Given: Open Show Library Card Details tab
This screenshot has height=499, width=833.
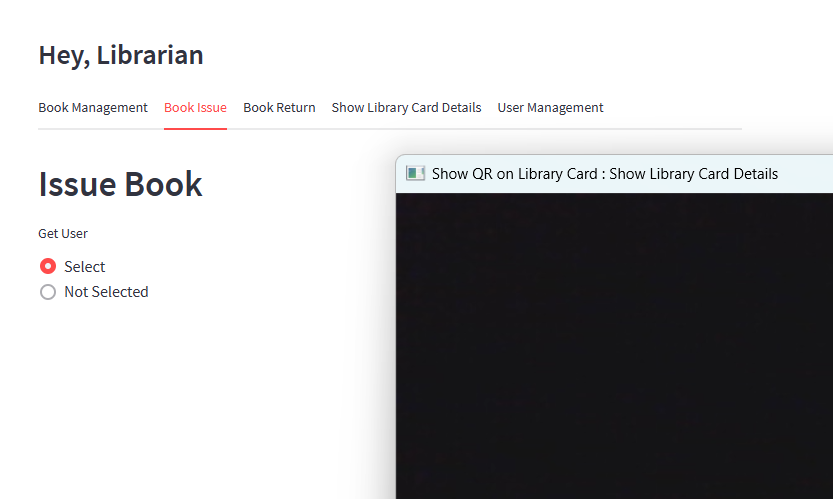Looking at the screenshot, I should [406, 107].
